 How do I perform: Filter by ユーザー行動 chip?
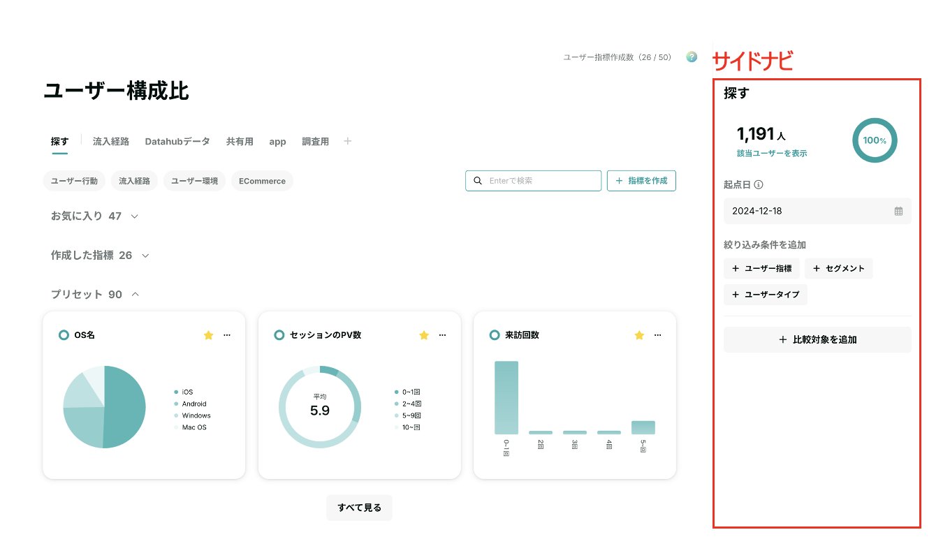[75, 181]
